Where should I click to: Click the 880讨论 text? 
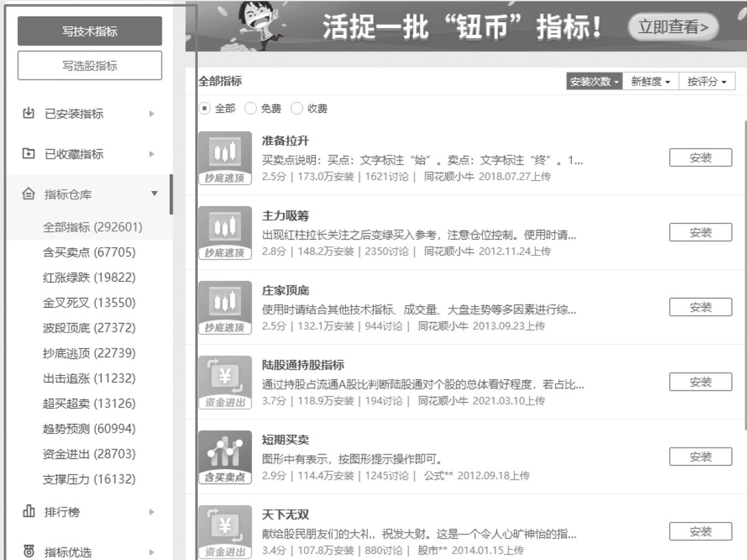(383, 550)
